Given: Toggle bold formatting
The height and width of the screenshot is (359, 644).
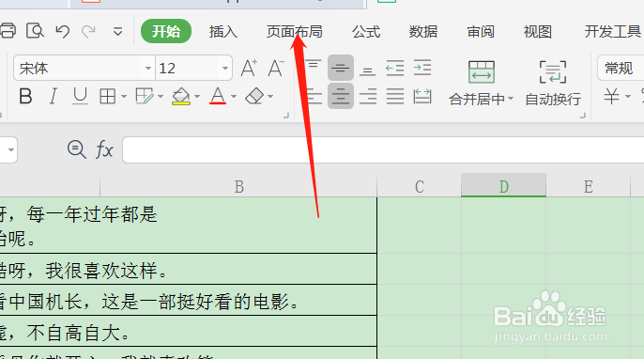Looking at the screenshot, I should (x=25, y=97).
